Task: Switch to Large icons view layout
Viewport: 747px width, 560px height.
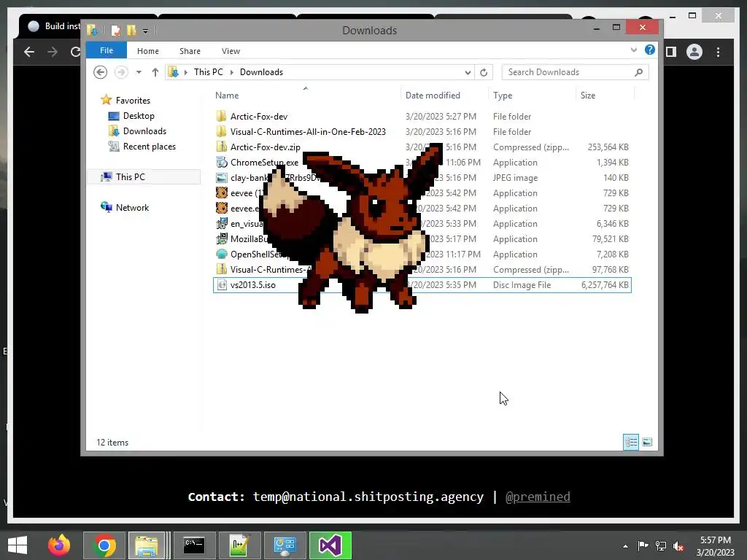Action: (647, 443)
